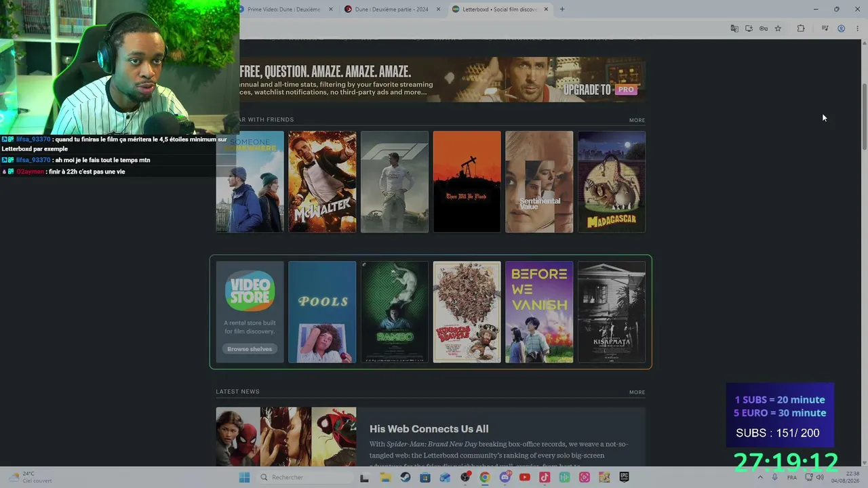Open the Pools film poster
This screenshot has height=488, width=868.
point(322,312)
